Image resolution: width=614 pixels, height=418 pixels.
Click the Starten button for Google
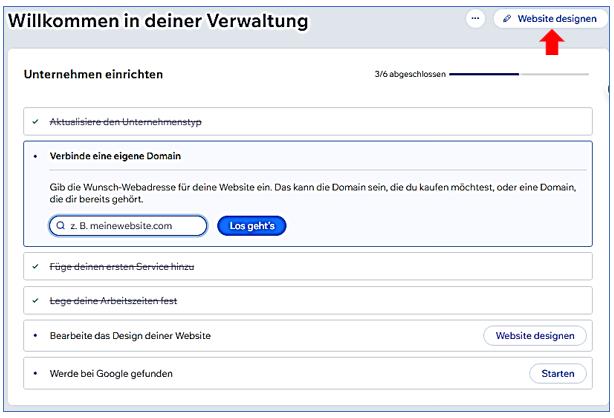(x=557, y=373)
